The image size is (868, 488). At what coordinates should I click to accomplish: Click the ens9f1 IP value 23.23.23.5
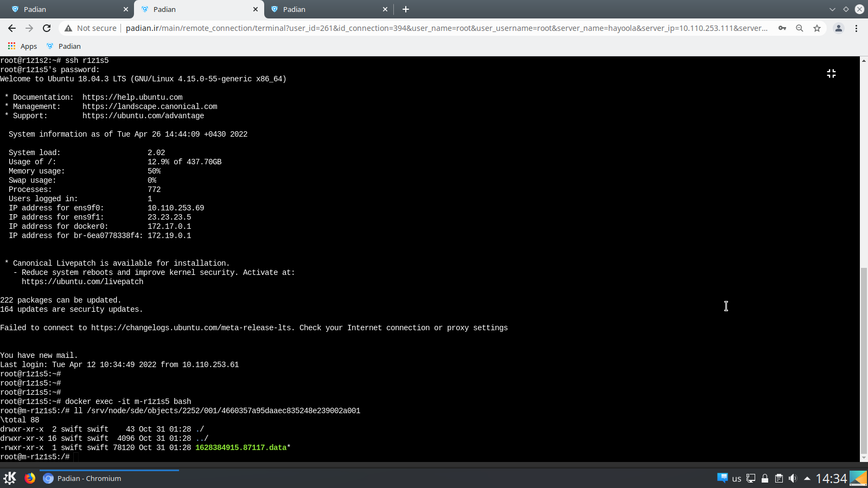point(169,217)
